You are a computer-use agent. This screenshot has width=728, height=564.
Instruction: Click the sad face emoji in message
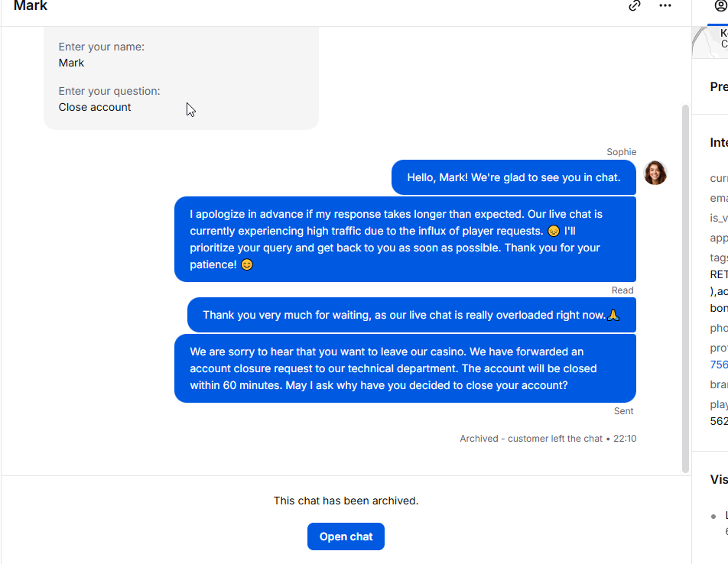(x=554, y=231)
